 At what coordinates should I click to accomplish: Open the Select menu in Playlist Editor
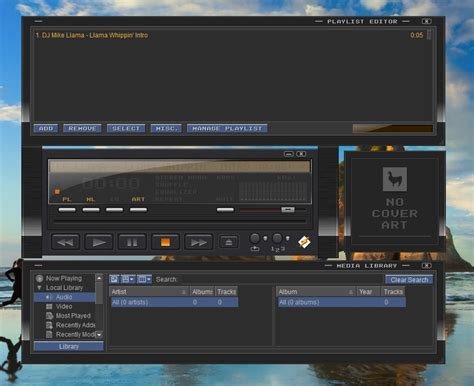pos(126,128)
